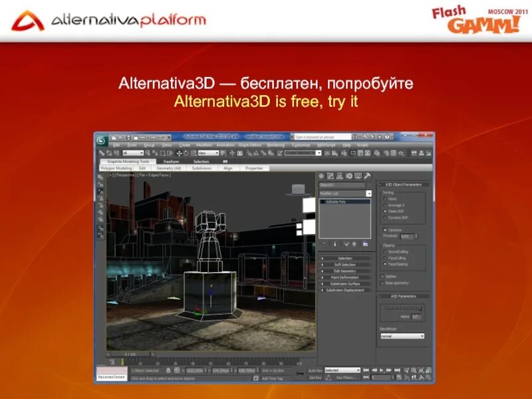Screen dimensions: 532x399
Task: Click Remove Modifier trash icon
Action: [354, 244]
